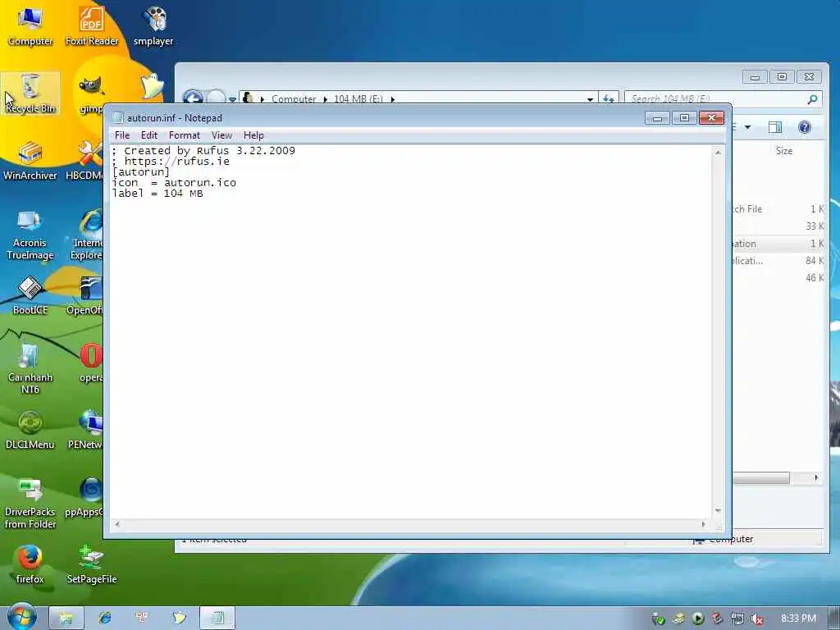Open the Computer desktop icon

(x=30, y=27)
